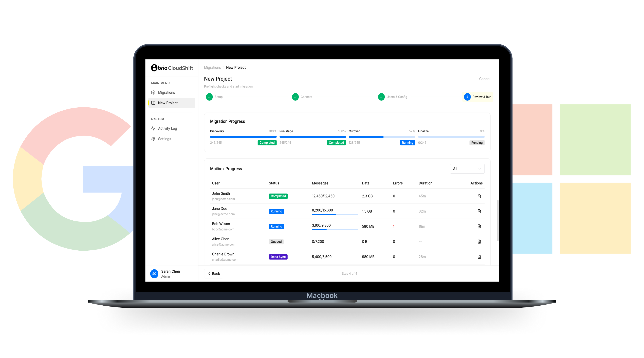Open Charlie Brown's log document icon

coord(479,257)
